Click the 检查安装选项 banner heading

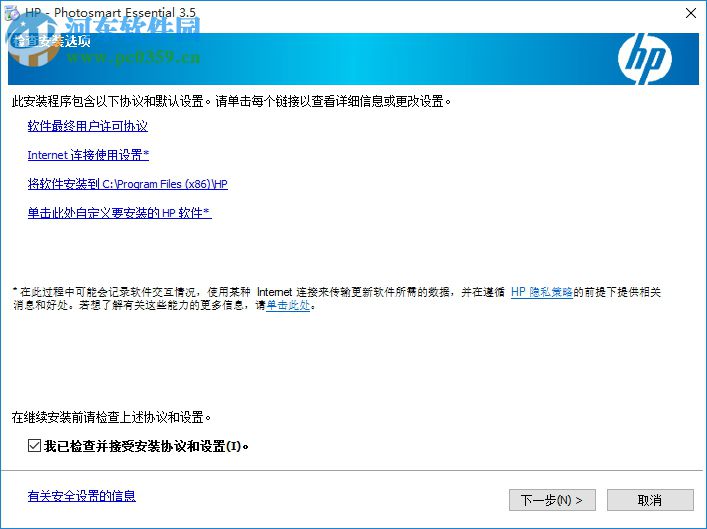[x=51, y=41]
